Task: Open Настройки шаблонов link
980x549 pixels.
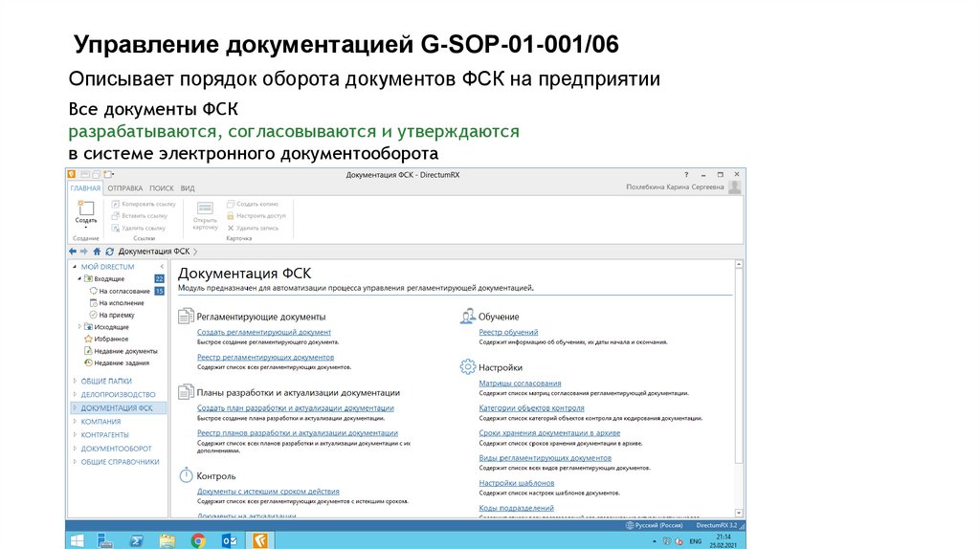Action: [x=516, y=483]
